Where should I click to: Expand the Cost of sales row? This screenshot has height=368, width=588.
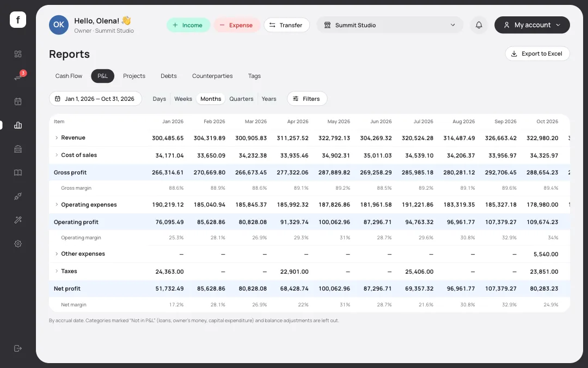(x=57, y=155)
